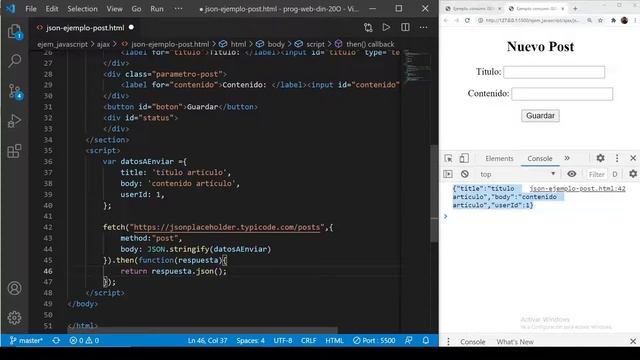Open editor More Actions ellipsis
This screenshot has width=640, height=360.
click(424, 27)
